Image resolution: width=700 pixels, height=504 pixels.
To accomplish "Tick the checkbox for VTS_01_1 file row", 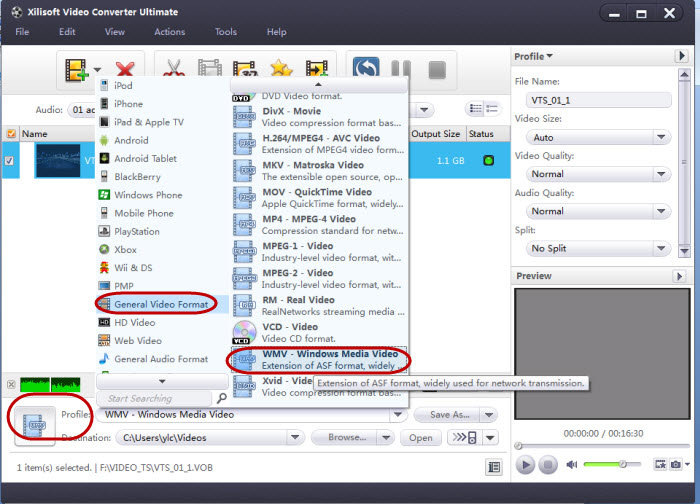I will 9,161.
